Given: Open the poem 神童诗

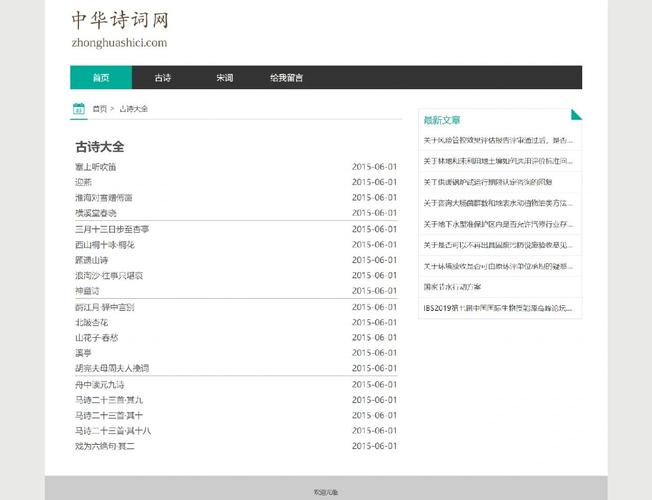Looking at the screenshot, I should (87, 291).
